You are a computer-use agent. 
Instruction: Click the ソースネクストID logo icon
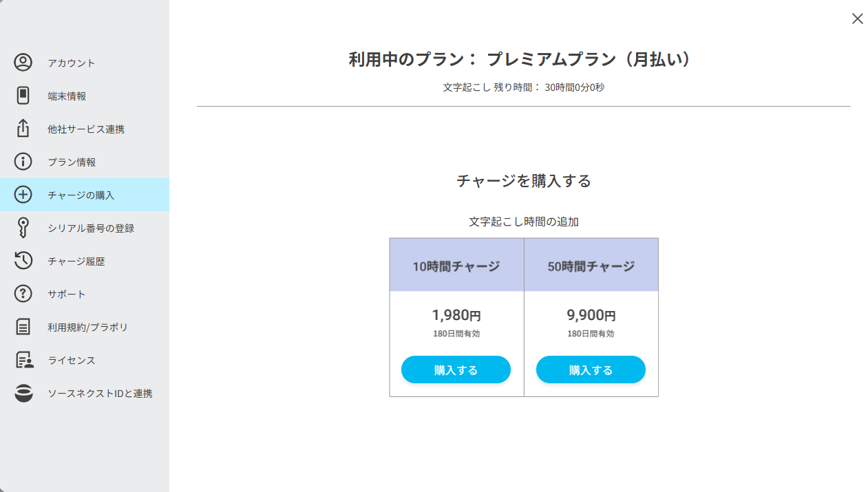[23, 393]
